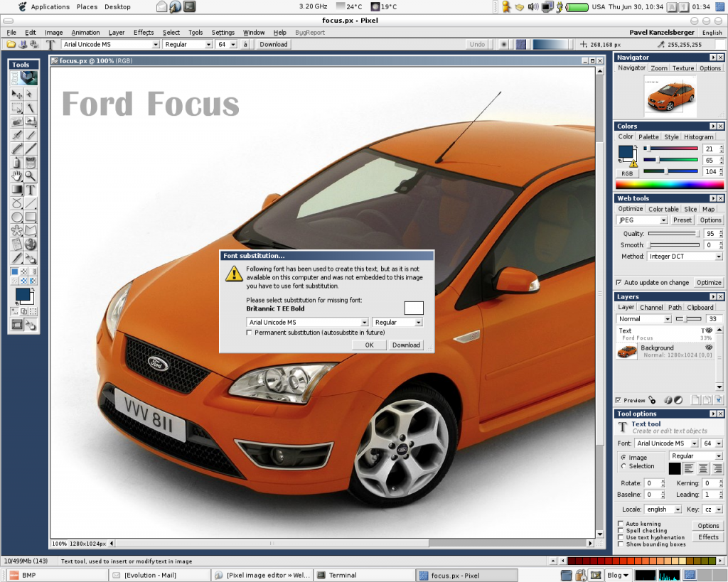Open toolbar font size 64 dropdown

click(233, 45)
